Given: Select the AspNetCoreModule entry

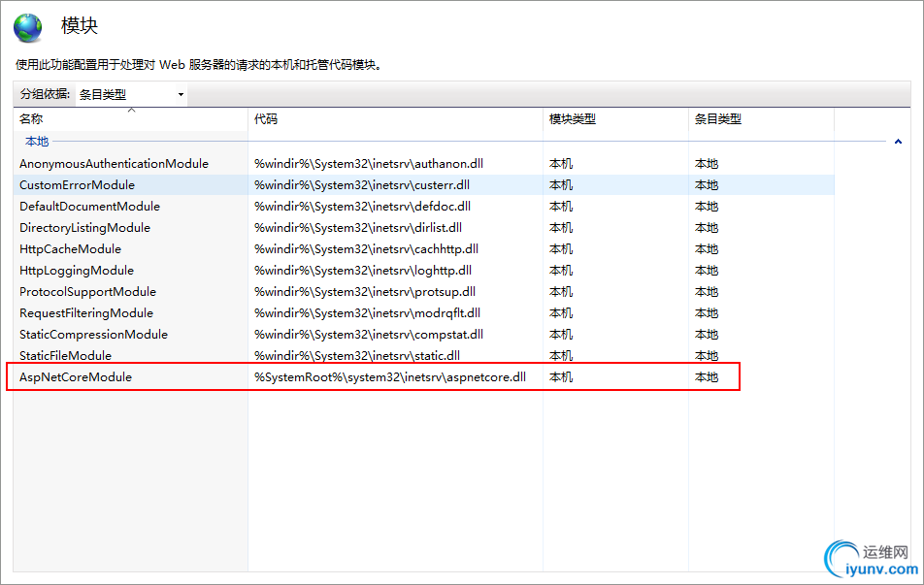Looking at the screenshot, I should tap(76, 377).
